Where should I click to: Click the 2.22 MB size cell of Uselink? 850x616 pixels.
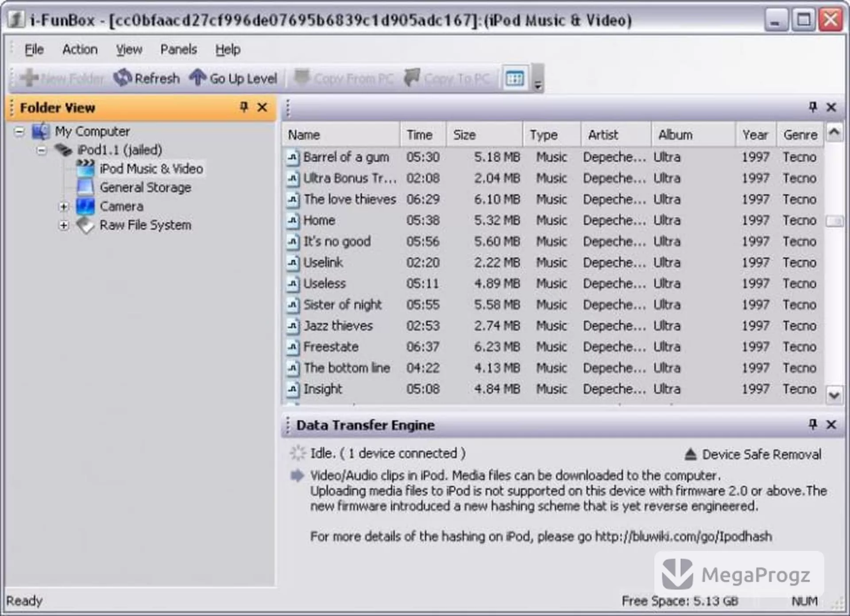click(x=497, y=263)
